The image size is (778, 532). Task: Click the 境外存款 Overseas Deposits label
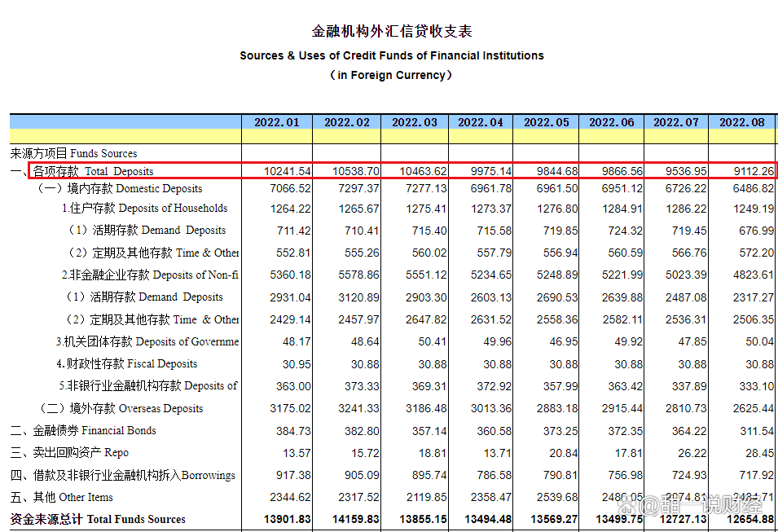coord(121,408)
